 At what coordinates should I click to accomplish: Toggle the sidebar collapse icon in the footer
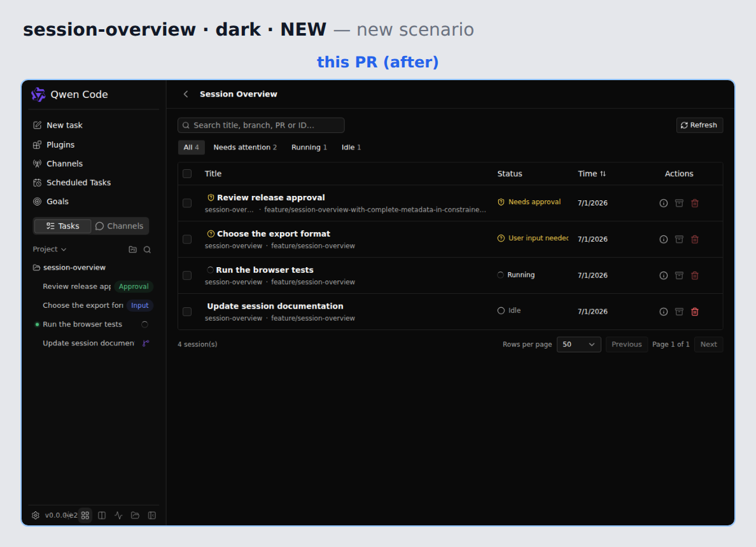152,516
